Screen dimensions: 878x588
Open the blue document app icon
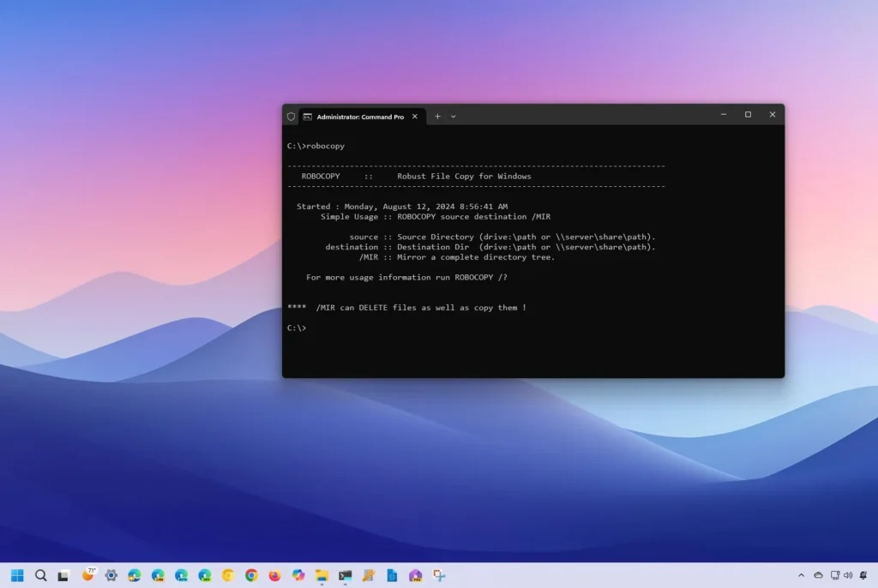pos(392,575)
